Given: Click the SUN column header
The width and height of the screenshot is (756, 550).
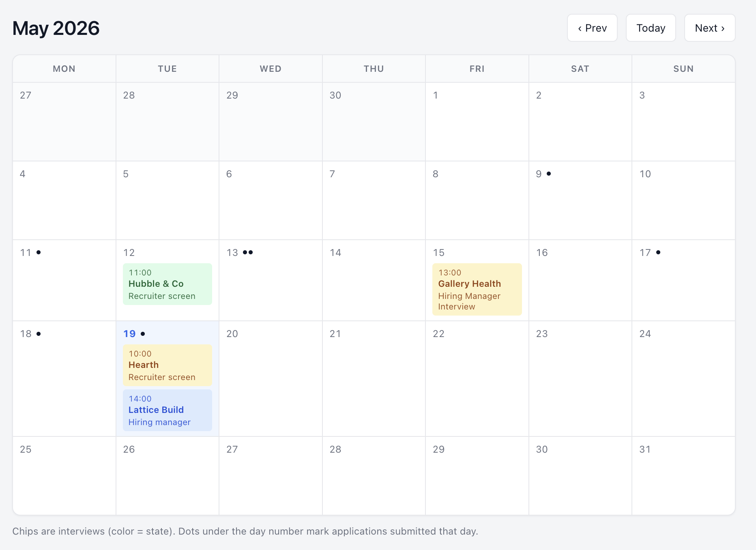Looking at the screenshot, I should [683, 69].
